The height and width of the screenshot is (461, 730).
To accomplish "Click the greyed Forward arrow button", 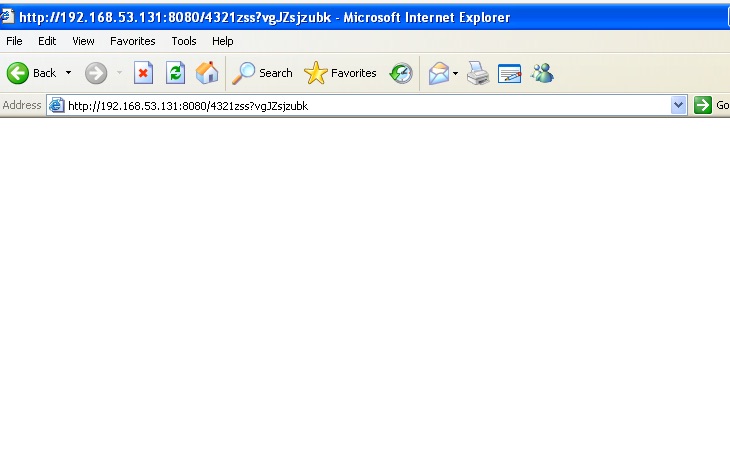I will point(96,73).
